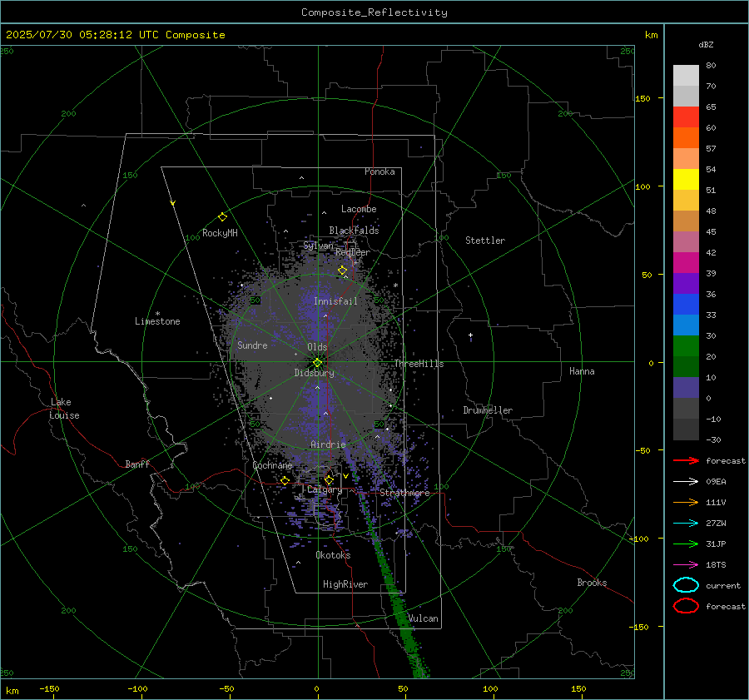Screen dimensions: 749x700
Task: Click the 'Olds' town label
Action: pyautogui.click(x=317, y=347)
